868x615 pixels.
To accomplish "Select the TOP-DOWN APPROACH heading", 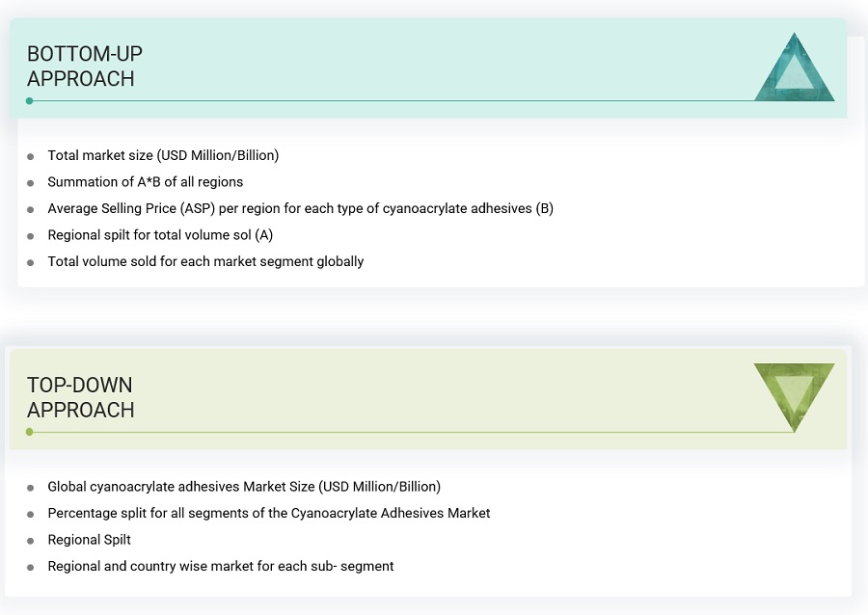I will (x=80, y=397).
